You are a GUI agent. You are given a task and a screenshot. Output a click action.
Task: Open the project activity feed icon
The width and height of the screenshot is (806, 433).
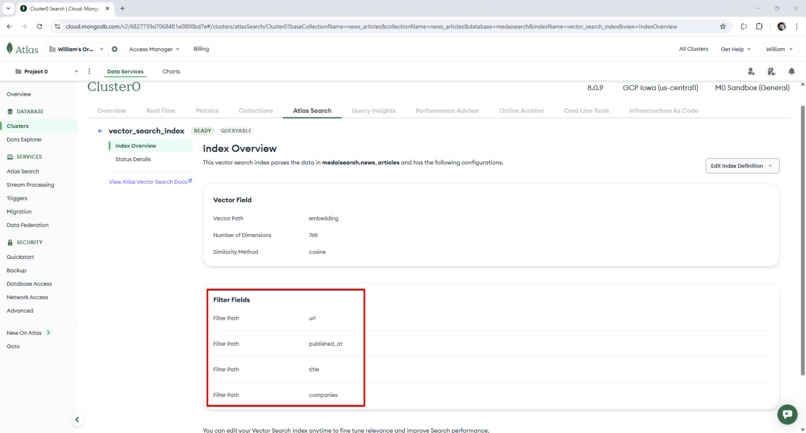(771, 71)
